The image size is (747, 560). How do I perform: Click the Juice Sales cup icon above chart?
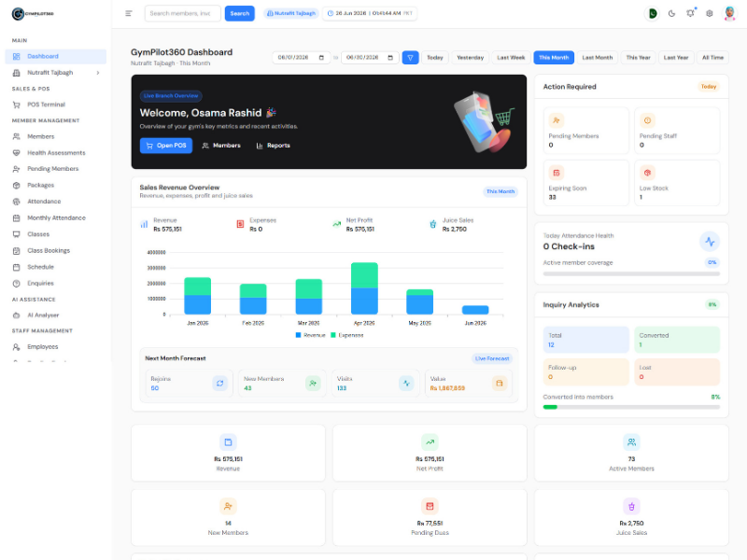point(433,224)
